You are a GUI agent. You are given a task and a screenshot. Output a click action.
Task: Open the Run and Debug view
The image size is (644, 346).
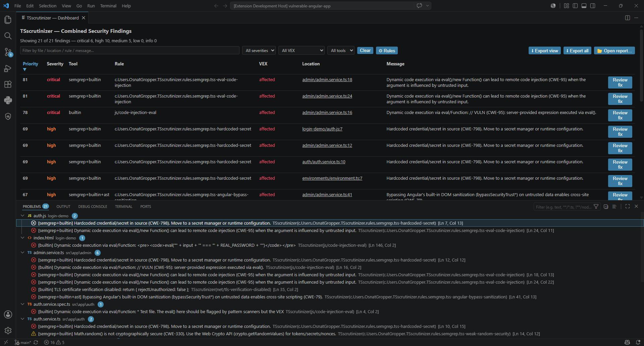click(x=8, y=68)
